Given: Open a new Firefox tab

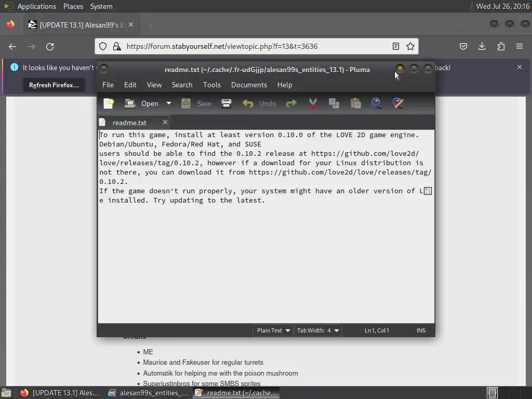Looking at the screenshot, I should pyautogui.click(x=151, y=25).
